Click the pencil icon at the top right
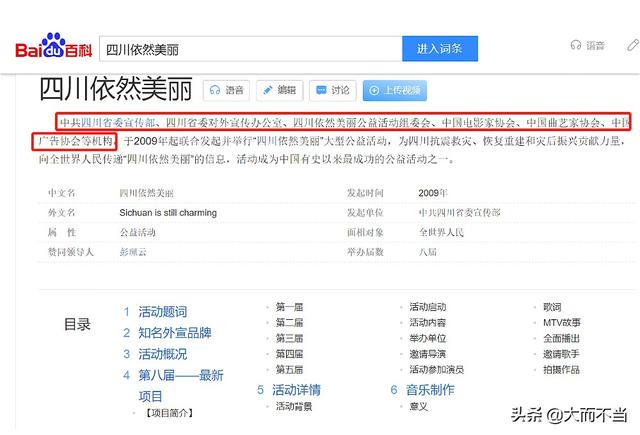 click(x=633, y=45)
